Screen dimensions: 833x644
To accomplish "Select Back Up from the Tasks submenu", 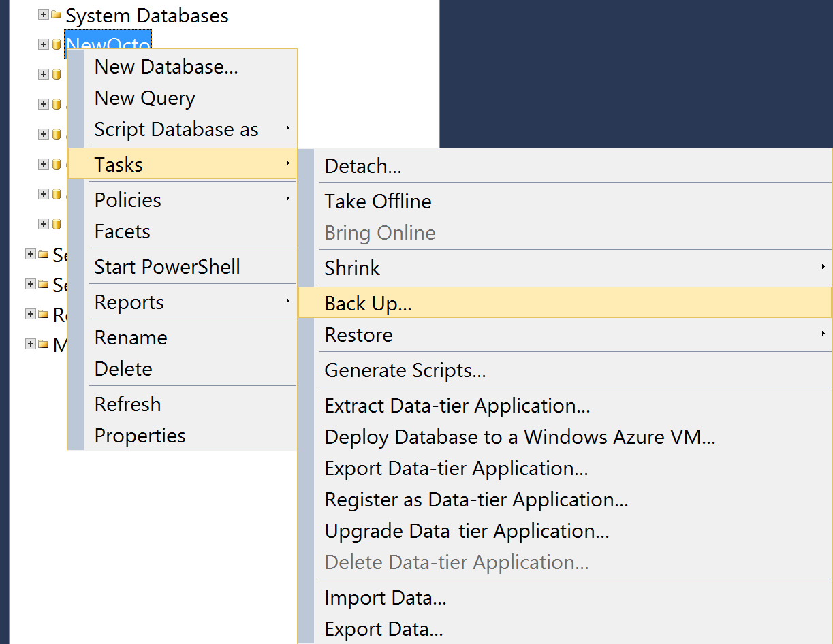I will (368, 303).
